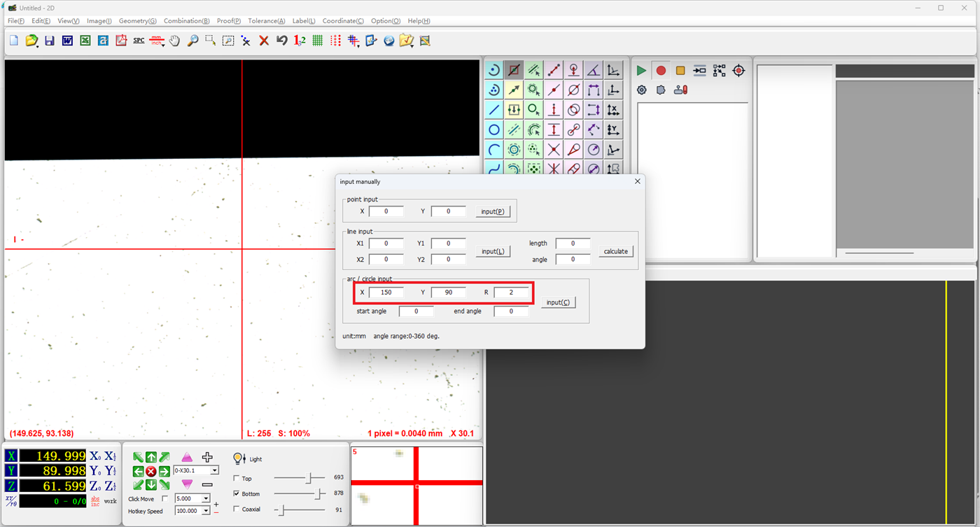Image resolution: width=980 pixels, height=527 pixels.
Task: Toggle the Bottom light checkbox
Action: [x=237, y=494]
